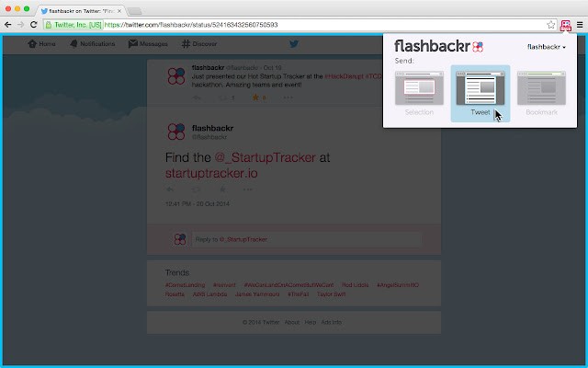The height and width of the screenshot is (368, 588).
Task: Reload the page
Action: click(x=34, y=25)
